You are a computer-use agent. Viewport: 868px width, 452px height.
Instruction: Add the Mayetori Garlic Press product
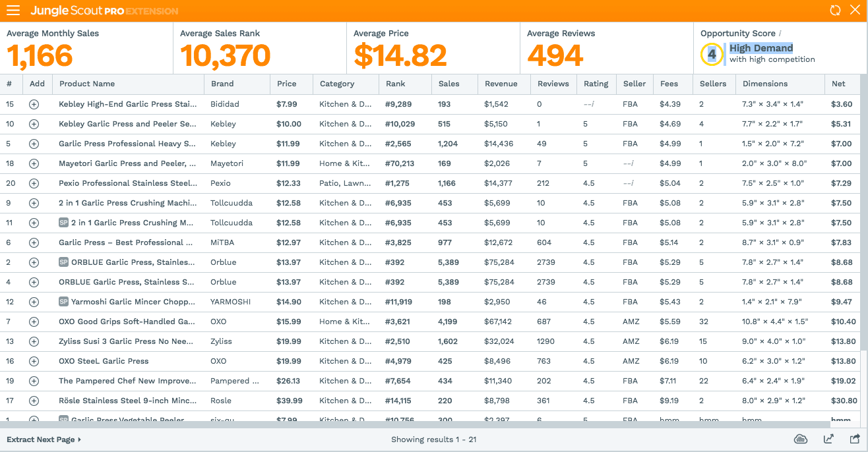(x=34, y=163)
